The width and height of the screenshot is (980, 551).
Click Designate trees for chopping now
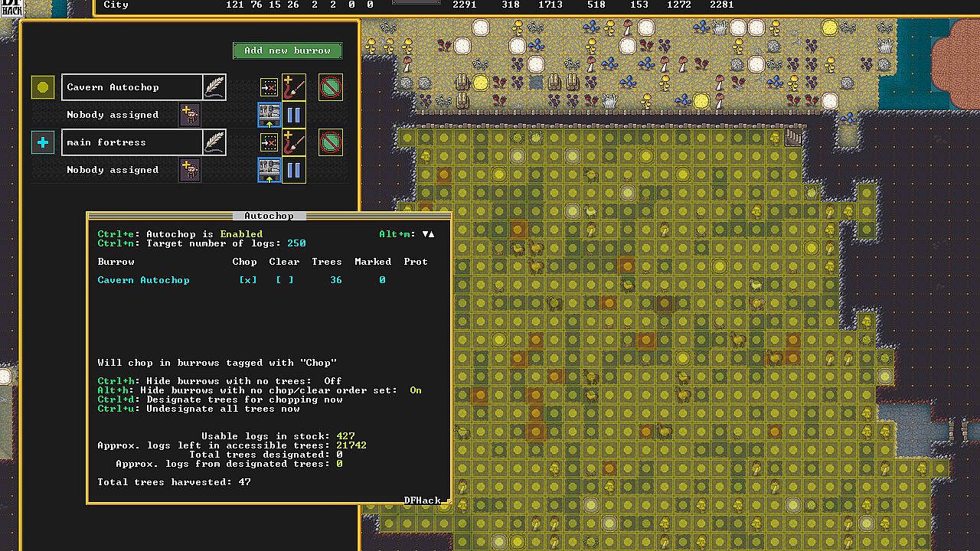point(220,399)
